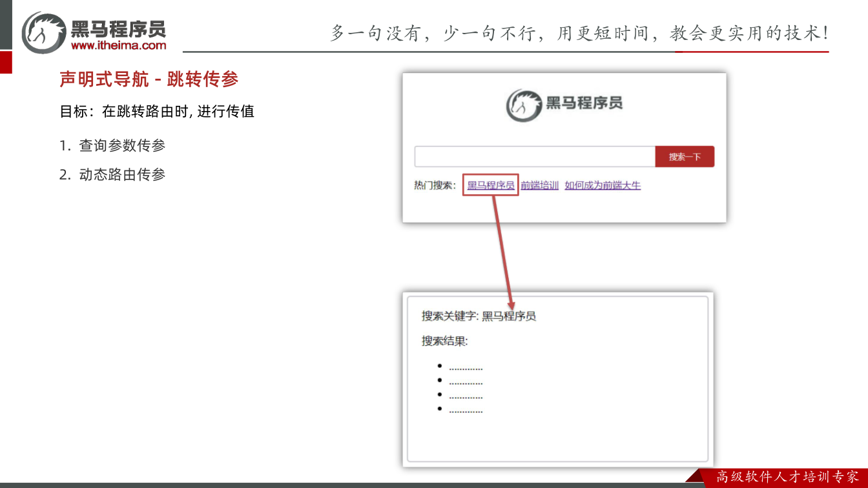868x488 pixels.
Task: Click the 搜索结果 label
Action: [x=444, y=341]
